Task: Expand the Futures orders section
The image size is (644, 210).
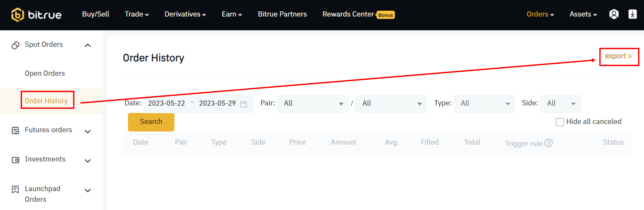Action: coord(87,131)
